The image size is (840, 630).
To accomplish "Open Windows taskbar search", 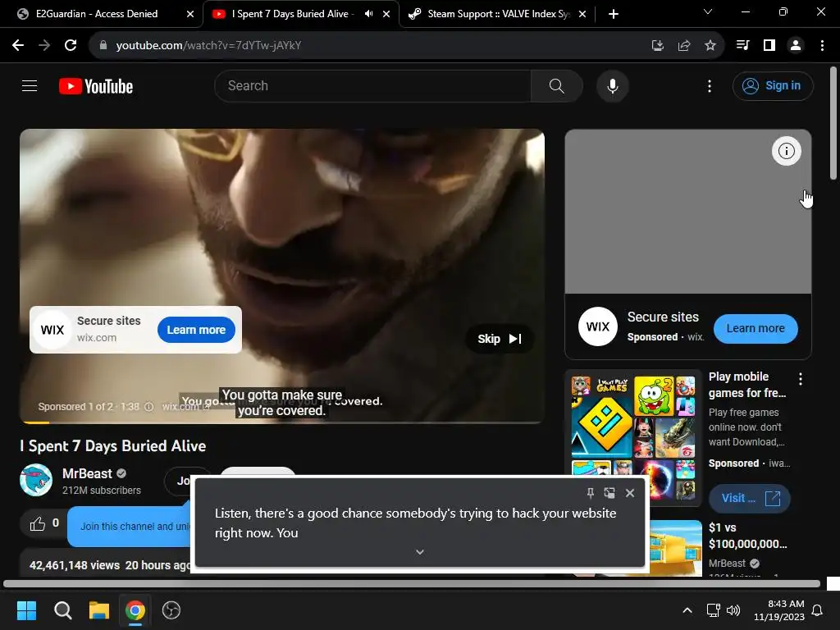I will [x=62, y=610].
